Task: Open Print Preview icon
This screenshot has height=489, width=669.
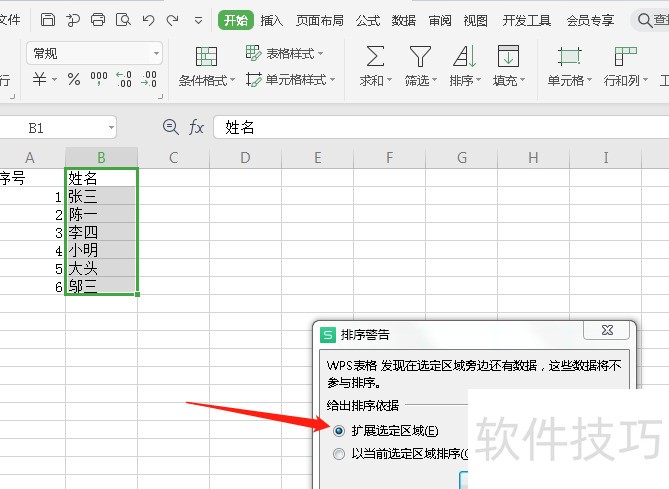Action: [x=123, y=20]
